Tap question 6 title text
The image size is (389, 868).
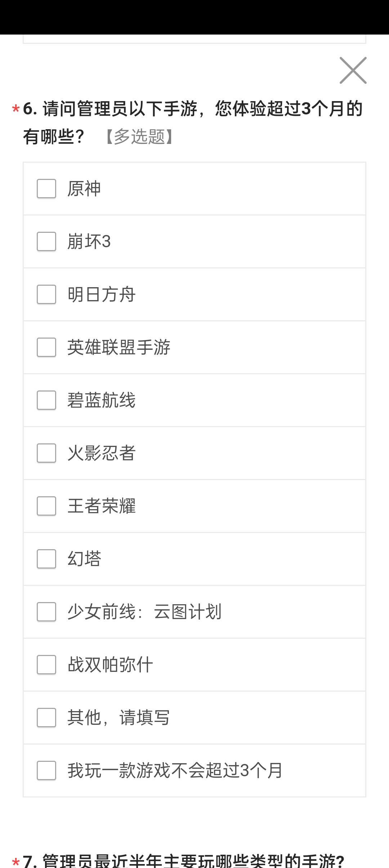pyautogui.click(x=193, y=122)
